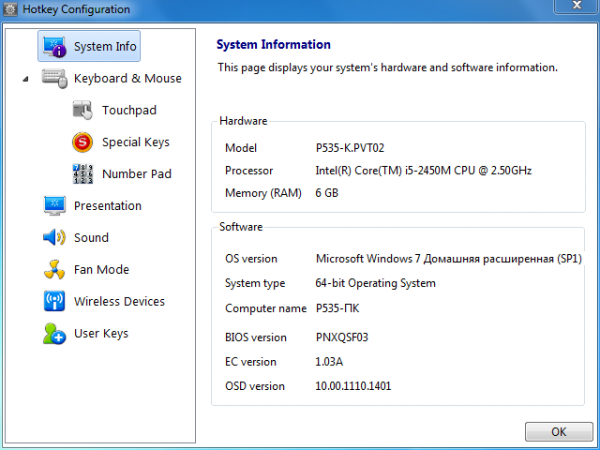Click the model value P535-K.PVT02

point(350,148)
